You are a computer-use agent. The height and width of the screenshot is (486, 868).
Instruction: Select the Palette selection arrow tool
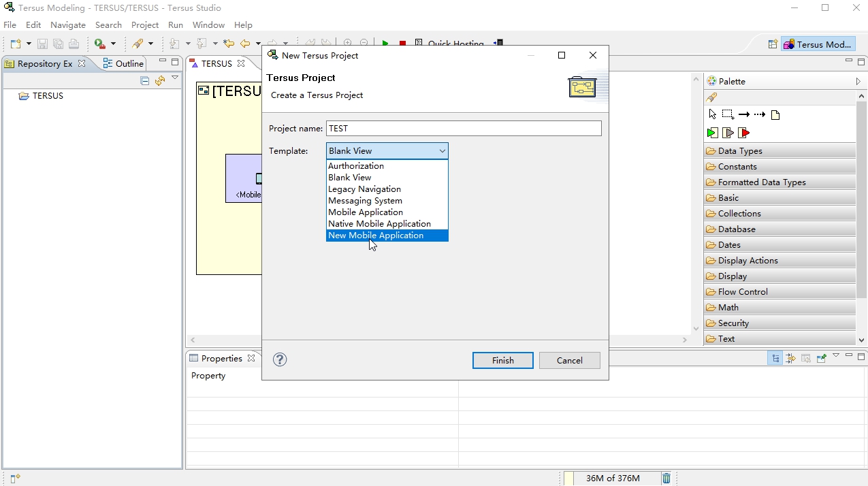pos(712,114)
